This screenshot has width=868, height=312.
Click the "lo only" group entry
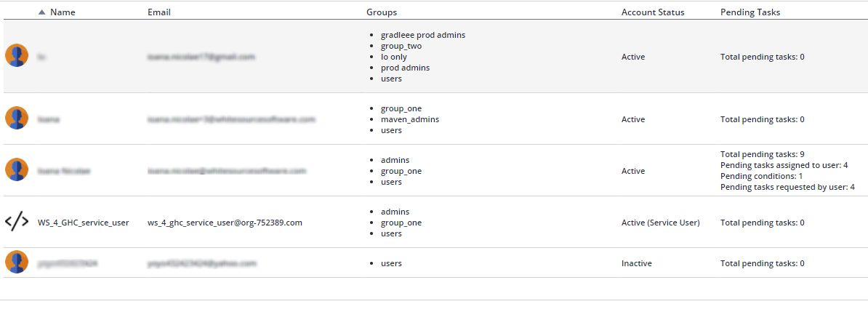tap(393, 57)
